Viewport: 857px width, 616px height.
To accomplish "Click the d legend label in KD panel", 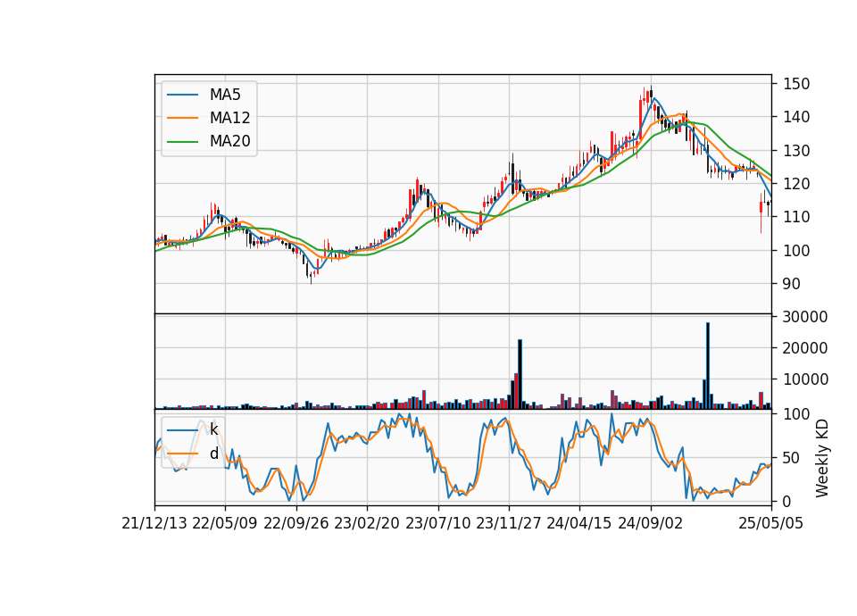I will click(x=213, y=454).
